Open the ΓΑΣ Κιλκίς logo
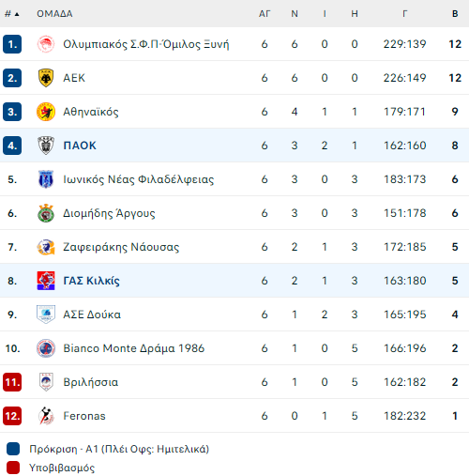The width and height of the screenshot is (469, 476). pyautogui.click(x=46, y=281)
